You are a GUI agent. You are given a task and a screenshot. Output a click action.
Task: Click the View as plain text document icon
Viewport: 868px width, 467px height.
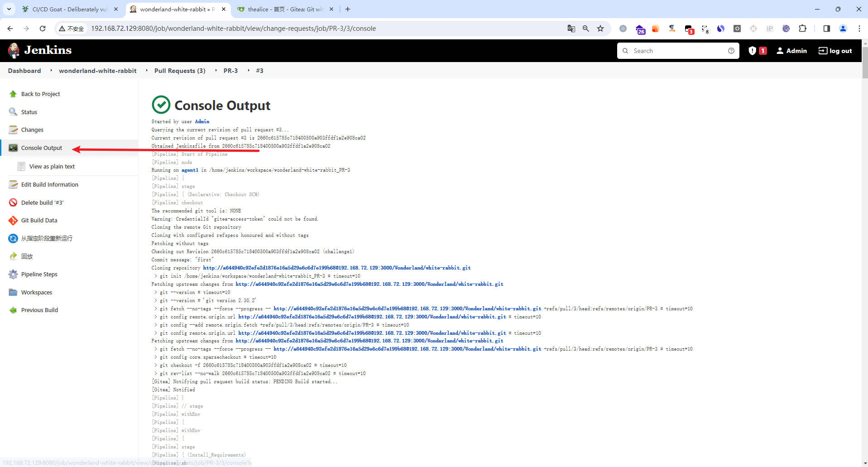point(21,166)
